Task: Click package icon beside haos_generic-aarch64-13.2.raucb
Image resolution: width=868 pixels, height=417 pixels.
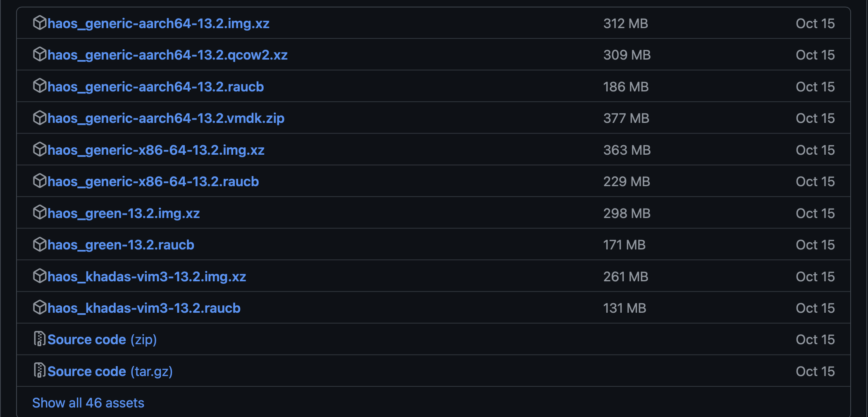Action: point(39,86)
